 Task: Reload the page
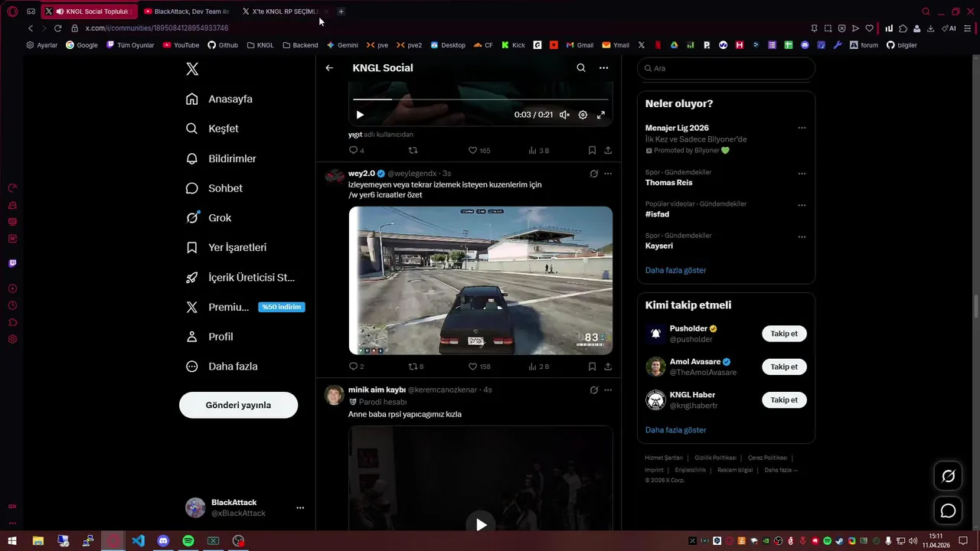click(x=57, y=28)
